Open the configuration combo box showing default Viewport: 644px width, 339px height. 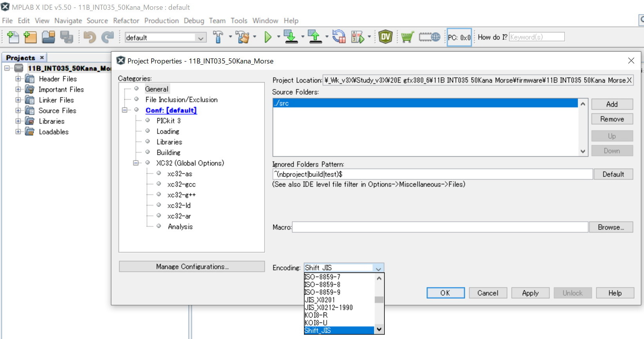point(166,38)
